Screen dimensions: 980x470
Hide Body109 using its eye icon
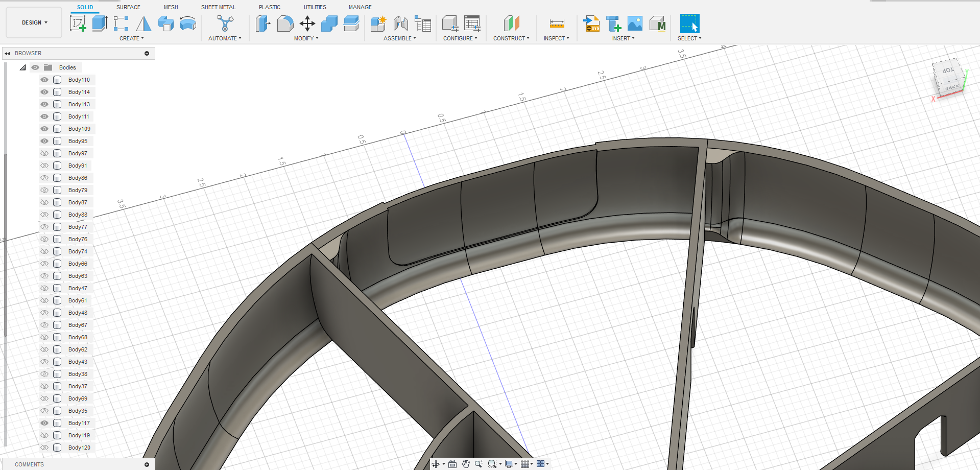pos(44,129)
